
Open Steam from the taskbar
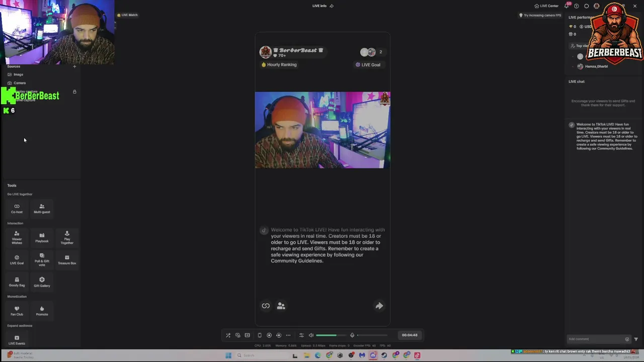click(x=384, y=355)
